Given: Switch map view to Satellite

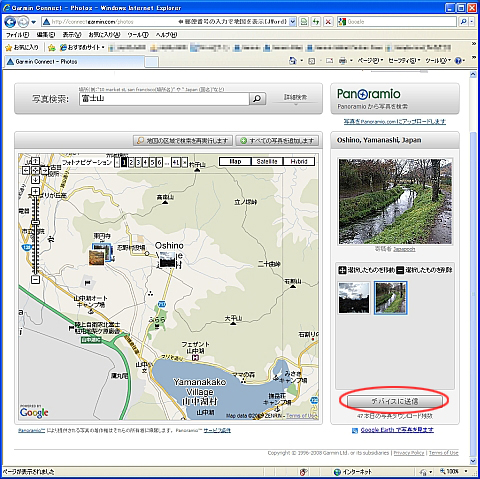Looking at the screenshot, I should pyautogui.click(x=267, y=161).
